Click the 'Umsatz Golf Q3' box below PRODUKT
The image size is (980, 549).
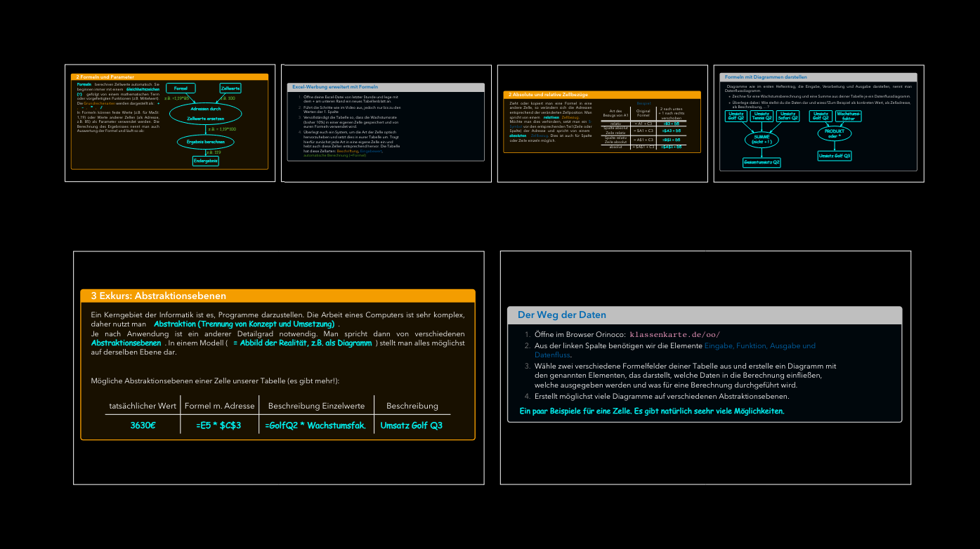(x=835, y=156)
